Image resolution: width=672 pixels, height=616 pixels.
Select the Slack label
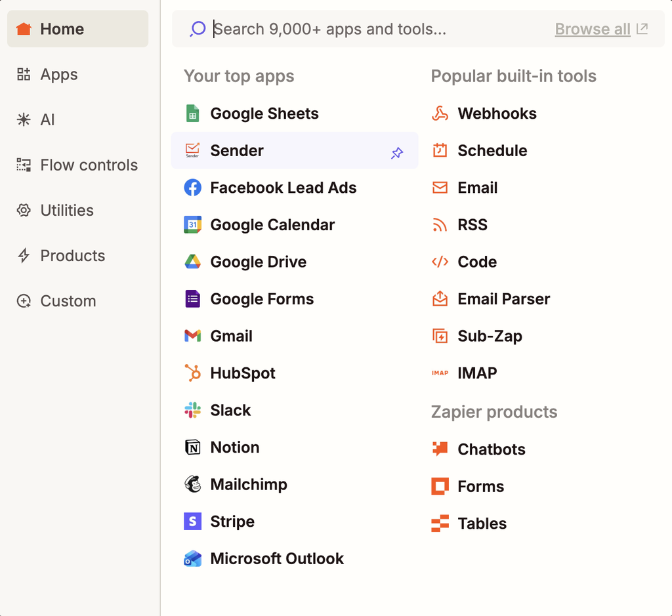click(x=230, y=410)
